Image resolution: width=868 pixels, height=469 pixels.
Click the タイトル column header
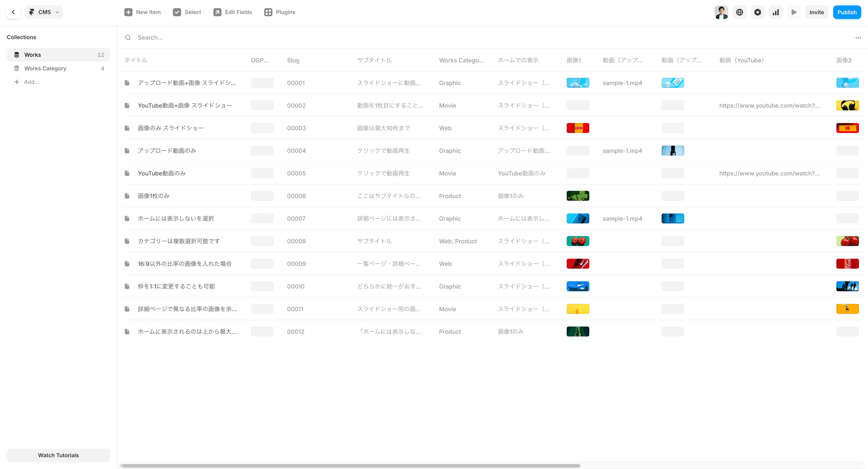136,60
